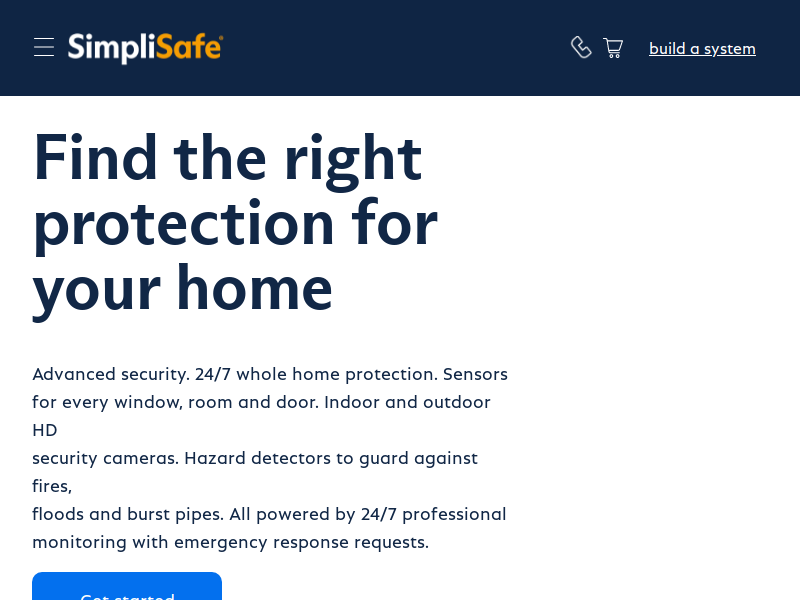Click the 'protection for' heading line
Screen dimensions: 800x600
tap(235, 224)
